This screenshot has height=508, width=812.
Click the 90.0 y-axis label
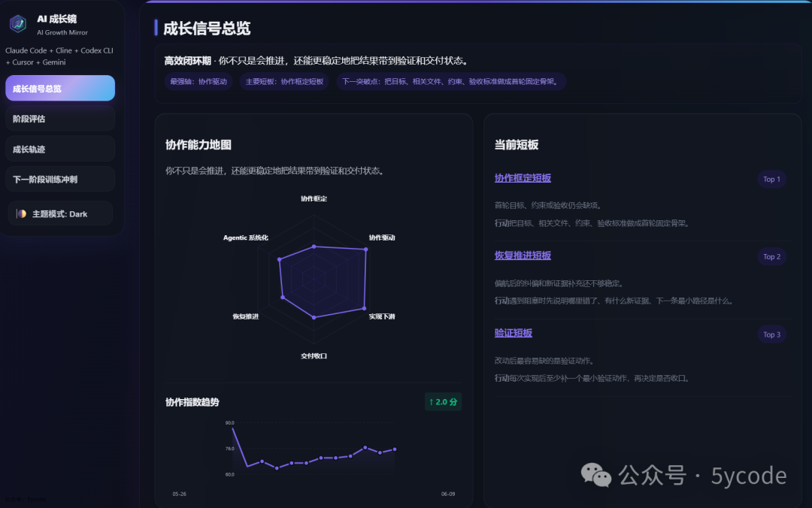point(229,423)
